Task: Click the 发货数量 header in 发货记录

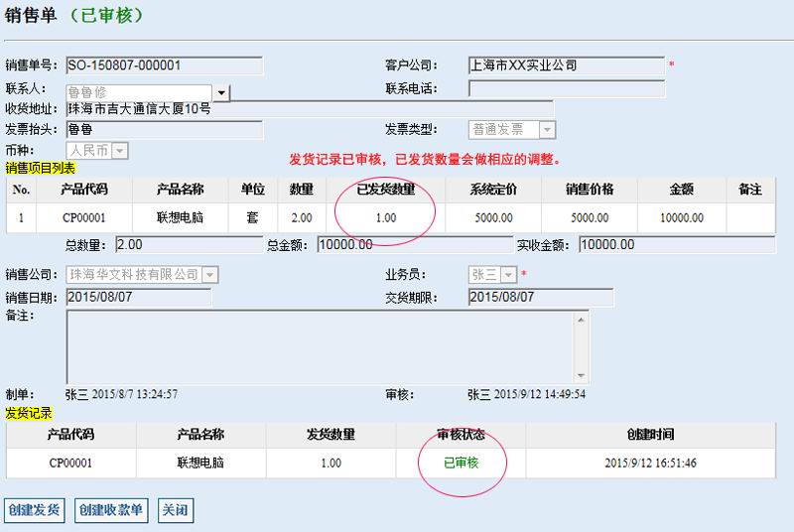Action: 331,435
